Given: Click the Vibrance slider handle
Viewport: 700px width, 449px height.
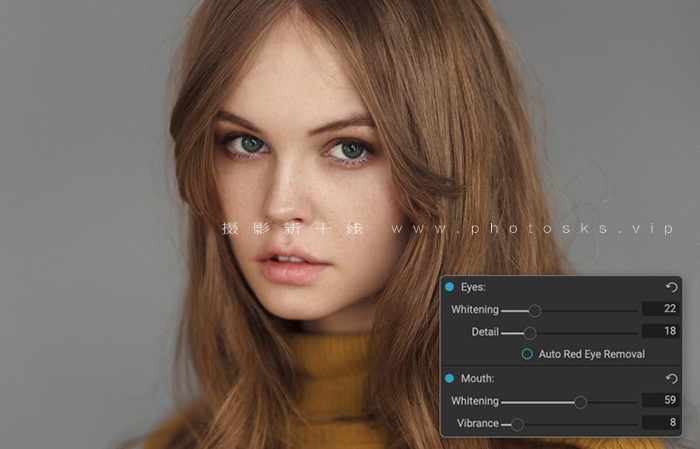Looking at the screenshot, I should tap(517, 424).
